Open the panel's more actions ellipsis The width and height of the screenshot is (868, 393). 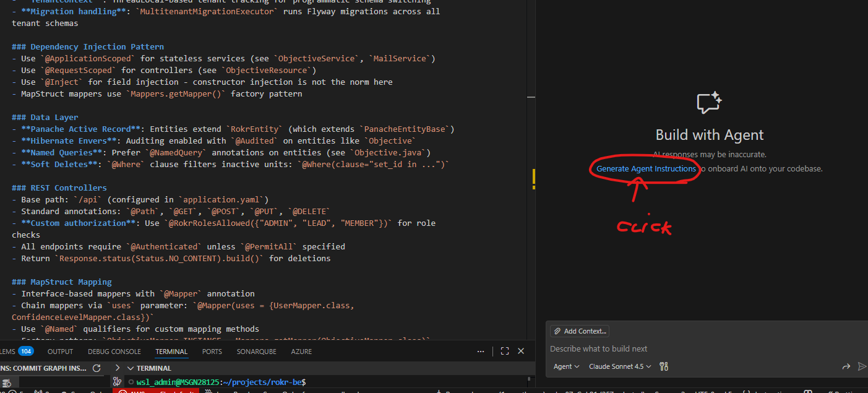click(481, 351)
